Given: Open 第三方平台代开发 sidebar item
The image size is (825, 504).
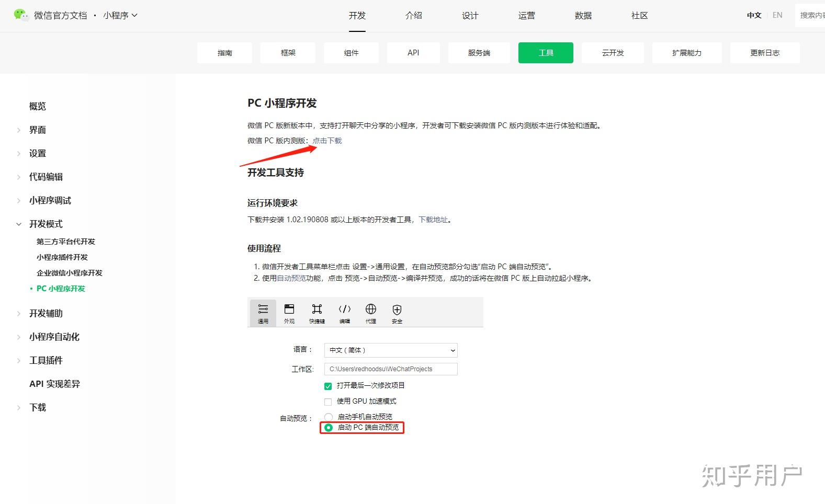Looking at the screenshot, I should click(x=66, y=242).
